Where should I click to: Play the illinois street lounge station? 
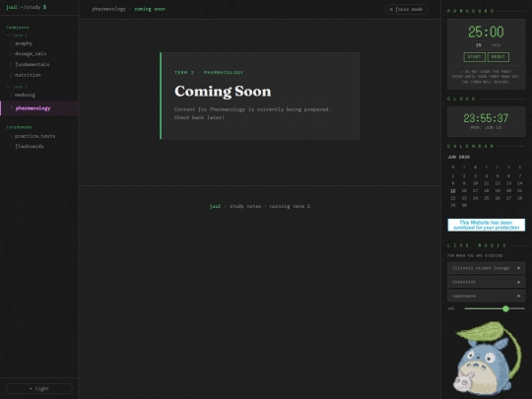(486, 268)
